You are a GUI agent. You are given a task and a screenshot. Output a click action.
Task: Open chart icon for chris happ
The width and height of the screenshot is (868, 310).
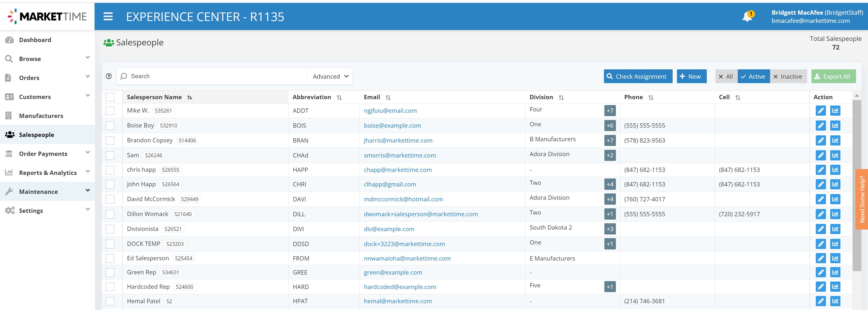[x=835, y=170]
